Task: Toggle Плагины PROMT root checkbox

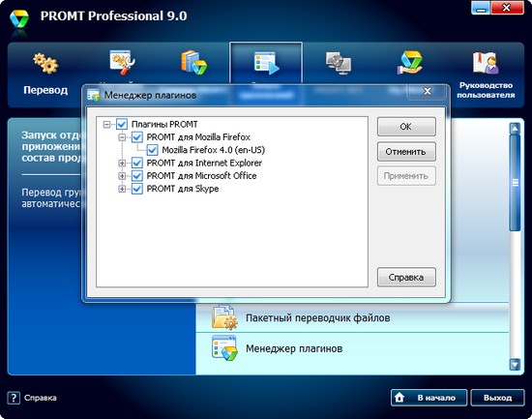Action: click(x=122, y=124)
